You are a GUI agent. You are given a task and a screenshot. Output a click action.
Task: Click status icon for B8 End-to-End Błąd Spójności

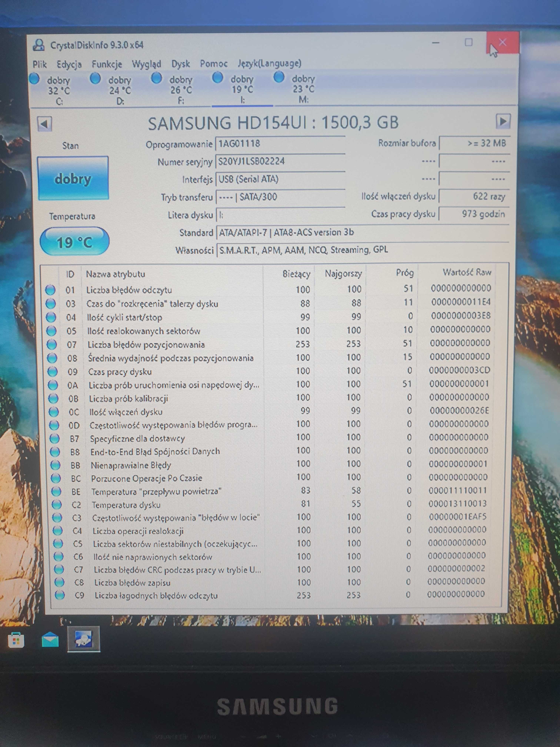coord(55,451)
